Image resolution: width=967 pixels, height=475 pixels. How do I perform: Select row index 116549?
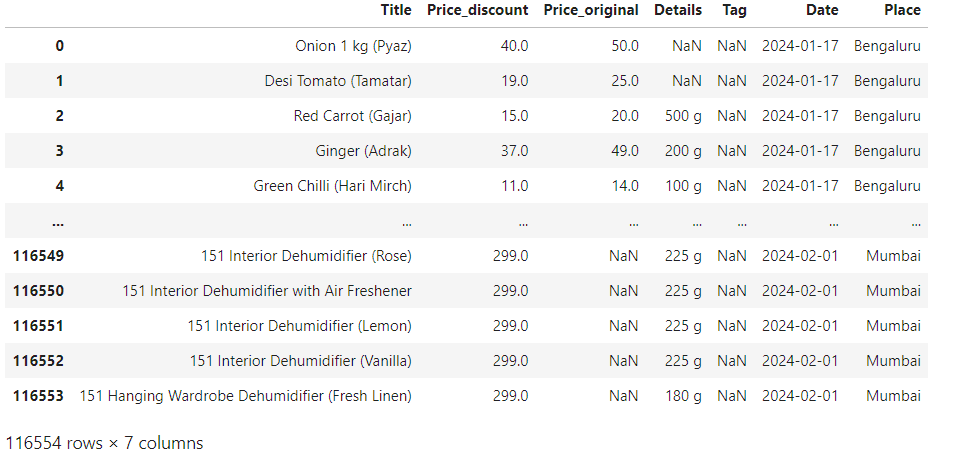click(38, 256)
